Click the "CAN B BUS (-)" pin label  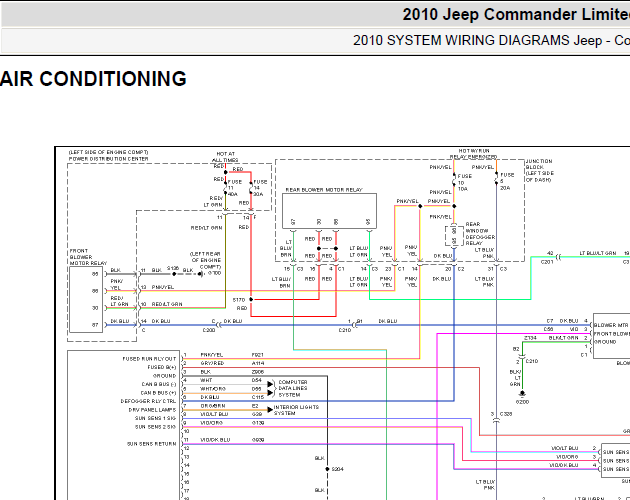[158, 384]
